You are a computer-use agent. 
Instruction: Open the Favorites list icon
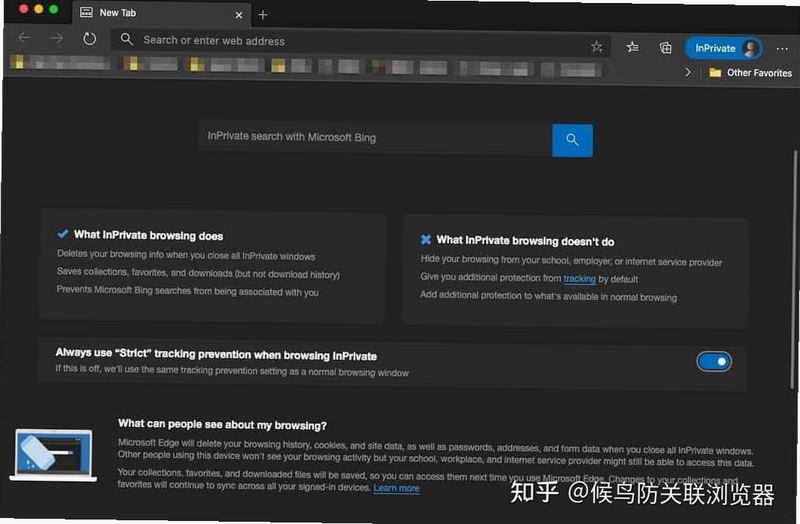(x=632, y=47)
